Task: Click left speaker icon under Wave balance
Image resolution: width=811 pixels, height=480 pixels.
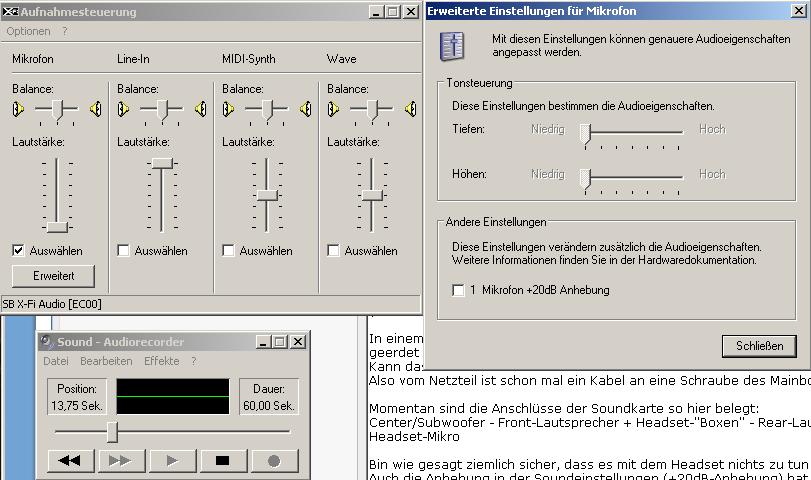Action: tap(333, 109)
